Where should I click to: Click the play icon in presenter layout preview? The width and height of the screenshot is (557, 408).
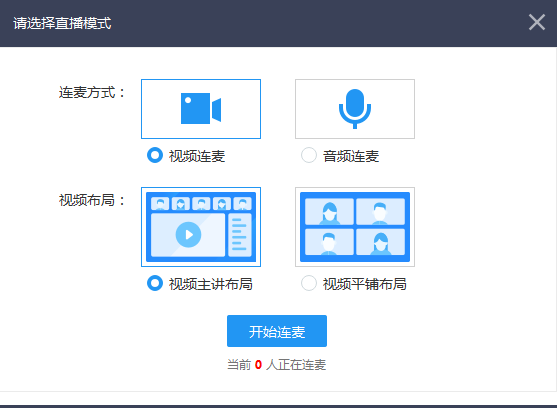(x=188, y=235)
